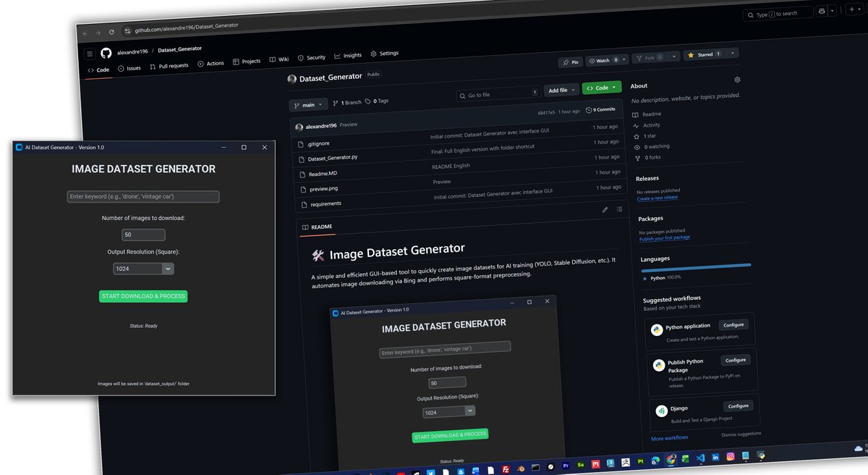Edit README with the pencil icon
This screenshot has height=475, width=868.
pos(605,209)
